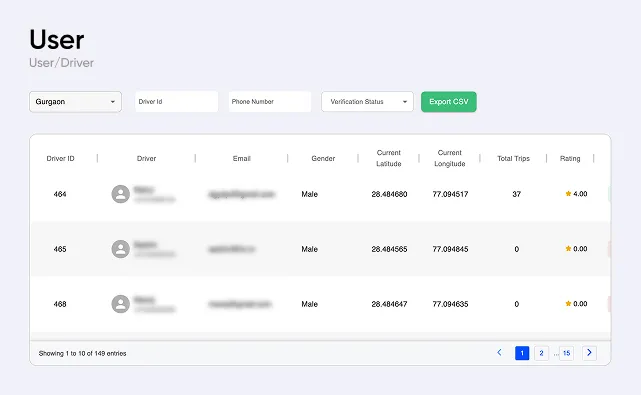Click longitude value 77.094635
This screenshot has width=641, height=395.
[x=450, y=304]
